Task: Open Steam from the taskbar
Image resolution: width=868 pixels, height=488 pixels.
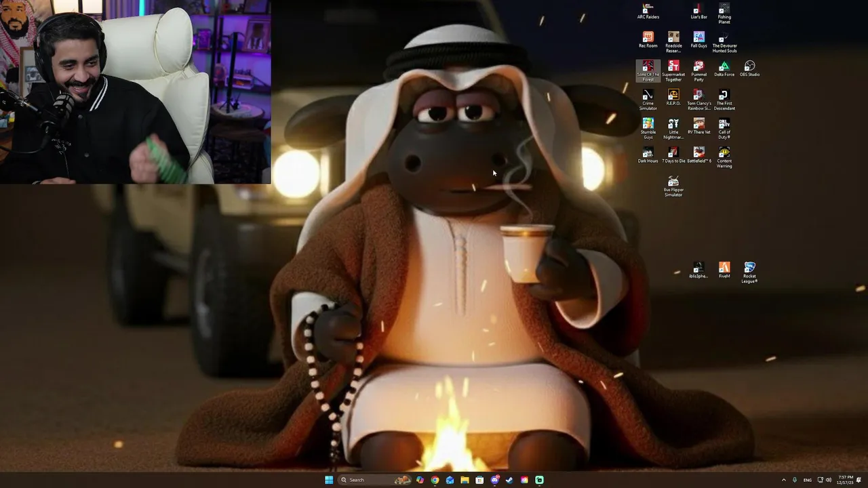Action: [x=509, y=480]
